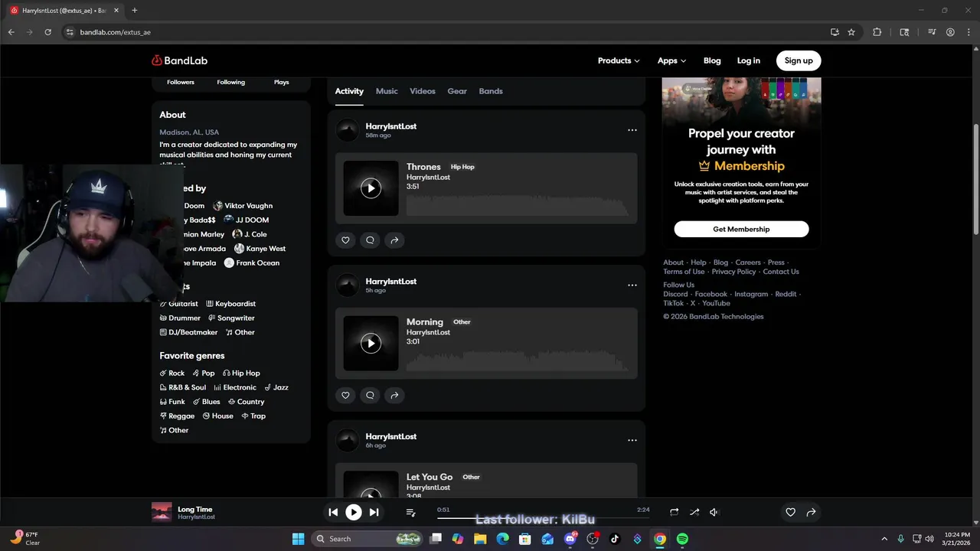Click the Sign up button
This screenshot has width=980, height=551.
pos(799,60)
